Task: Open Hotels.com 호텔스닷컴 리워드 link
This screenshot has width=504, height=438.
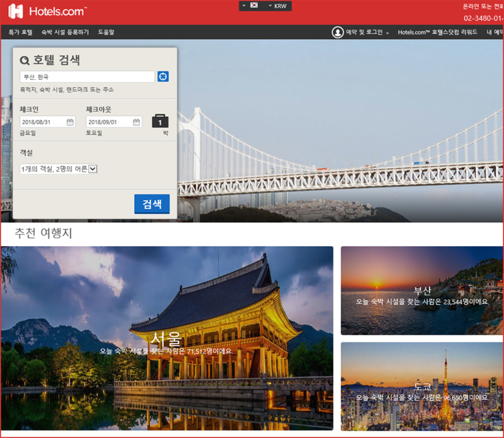Action: (x=437, y=32)
